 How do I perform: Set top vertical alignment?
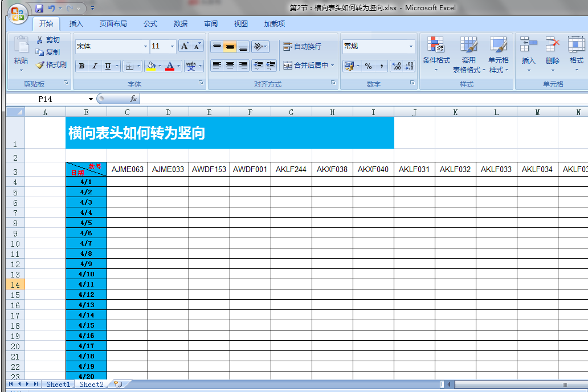tap(217, 47)
